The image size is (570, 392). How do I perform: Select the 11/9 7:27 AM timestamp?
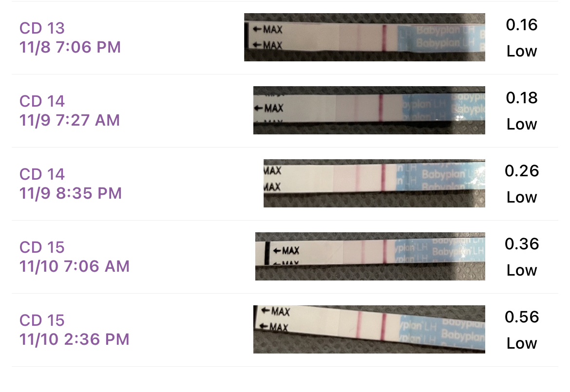pos(70,120)
